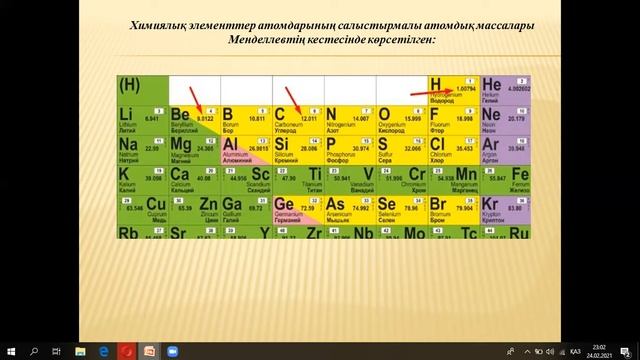Screen dimensions: 640x360
Task: Click the K potassium cell
Action: (143, 180)
